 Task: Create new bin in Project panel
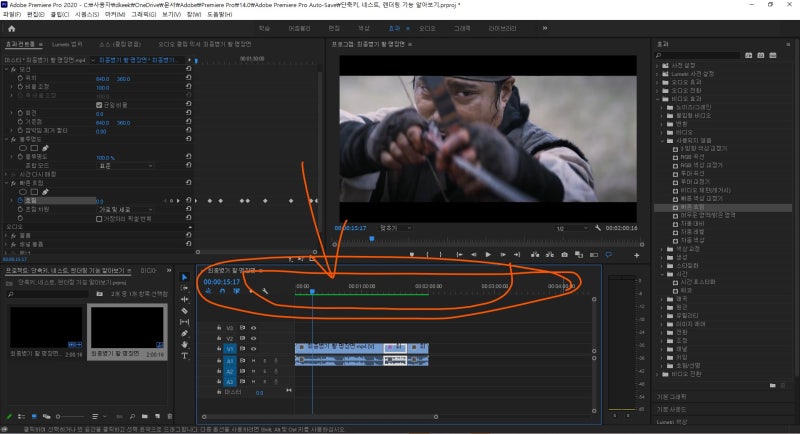point(145,417)
